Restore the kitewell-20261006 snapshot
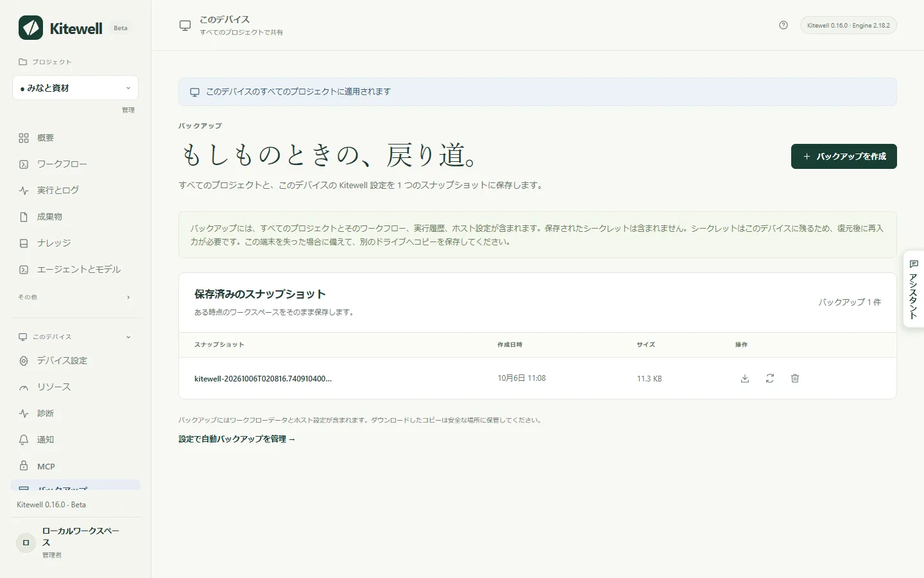 pos(770,378)
